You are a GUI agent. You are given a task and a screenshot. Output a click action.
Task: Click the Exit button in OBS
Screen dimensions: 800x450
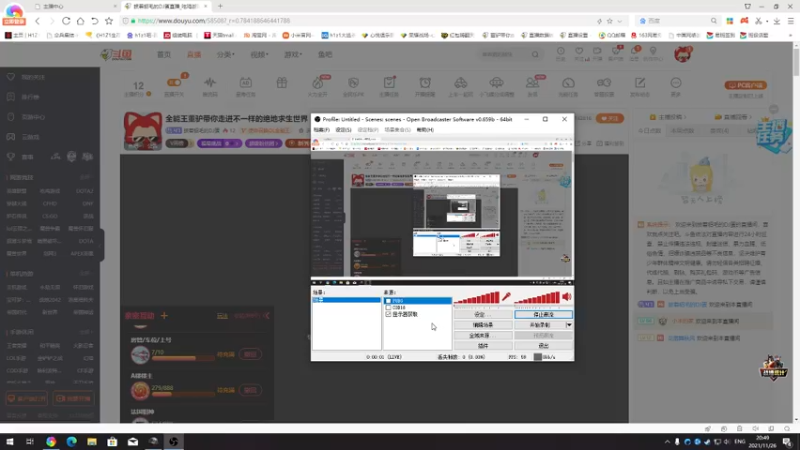point(543,346)
